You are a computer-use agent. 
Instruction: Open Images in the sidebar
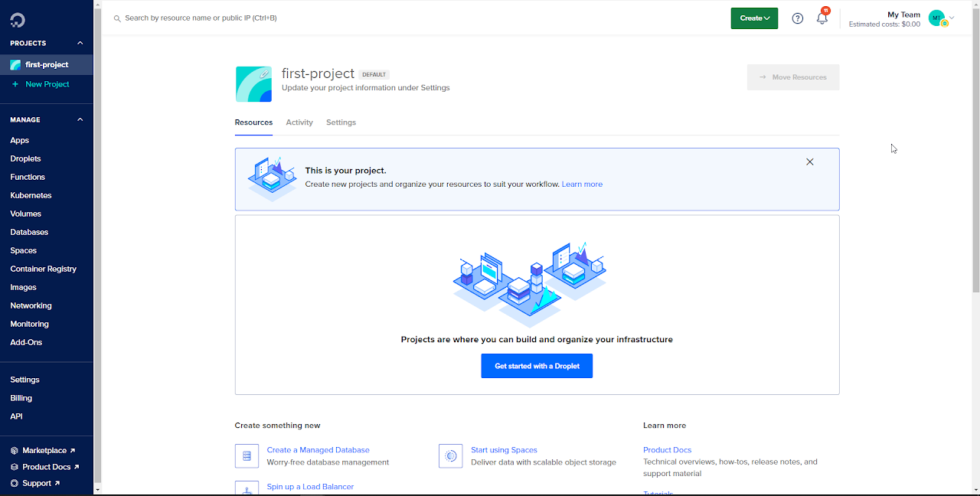click(23, 288)
